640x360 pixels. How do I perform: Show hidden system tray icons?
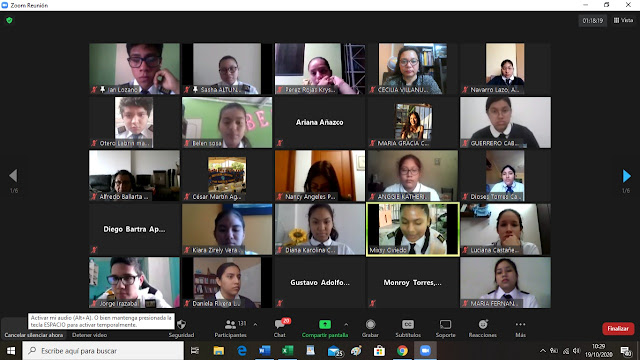542,351
